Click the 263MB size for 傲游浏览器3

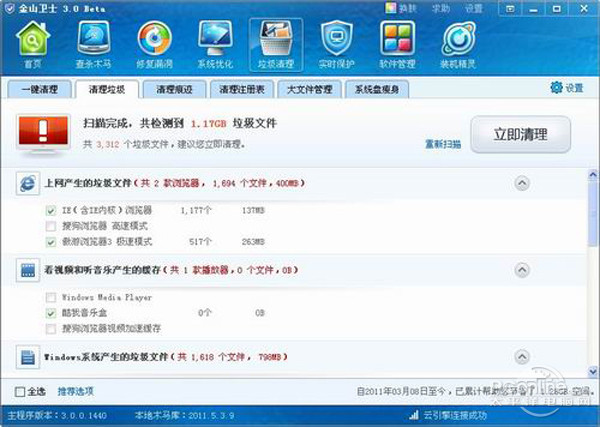[x=253, y=242]
